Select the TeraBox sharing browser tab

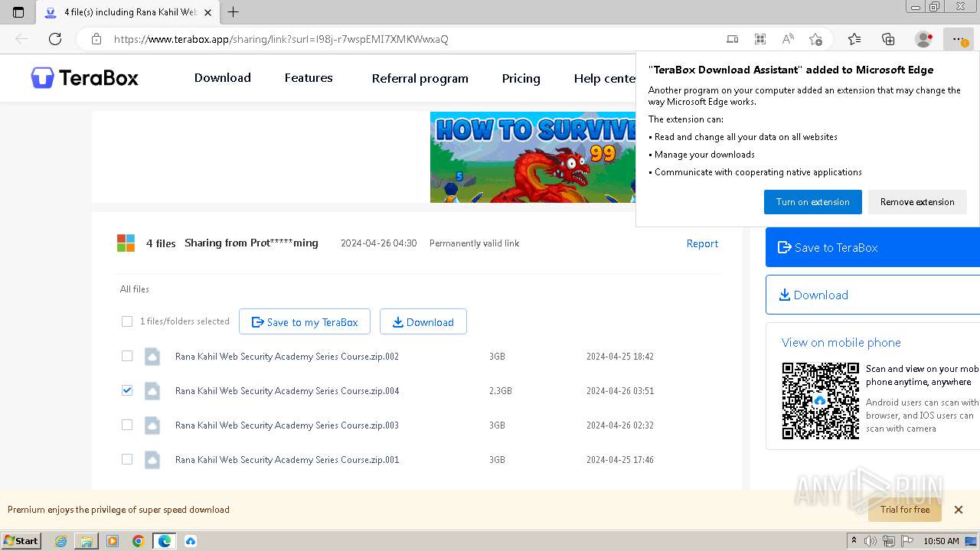tap(127, 12)
